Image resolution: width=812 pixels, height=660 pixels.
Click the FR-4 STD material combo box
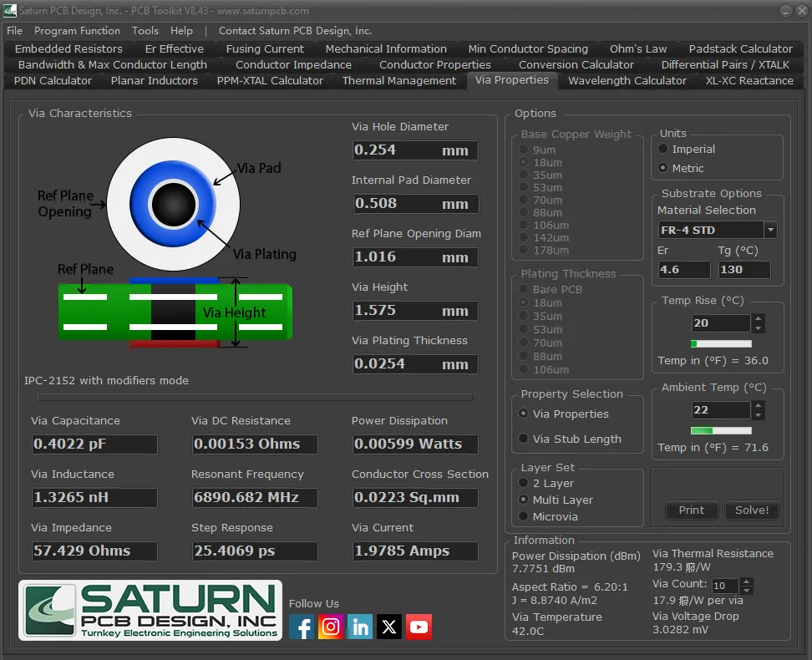(x=718, y=230)
